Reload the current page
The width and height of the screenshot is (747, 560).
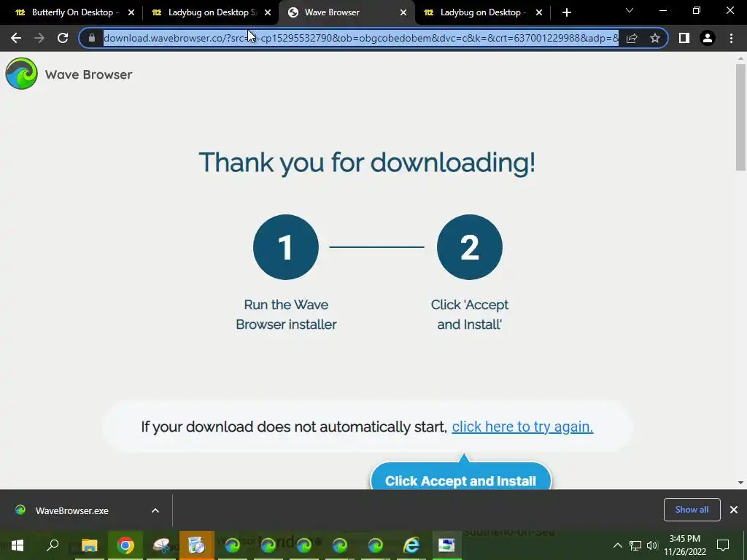point(63,38)
